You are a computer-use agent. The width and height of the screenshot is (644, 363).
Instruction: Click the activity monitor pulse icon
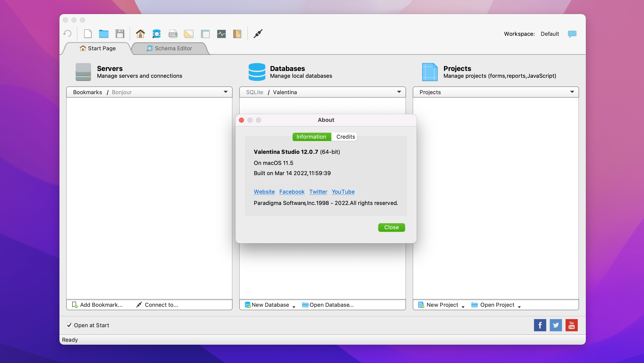[x=221, y=34]
